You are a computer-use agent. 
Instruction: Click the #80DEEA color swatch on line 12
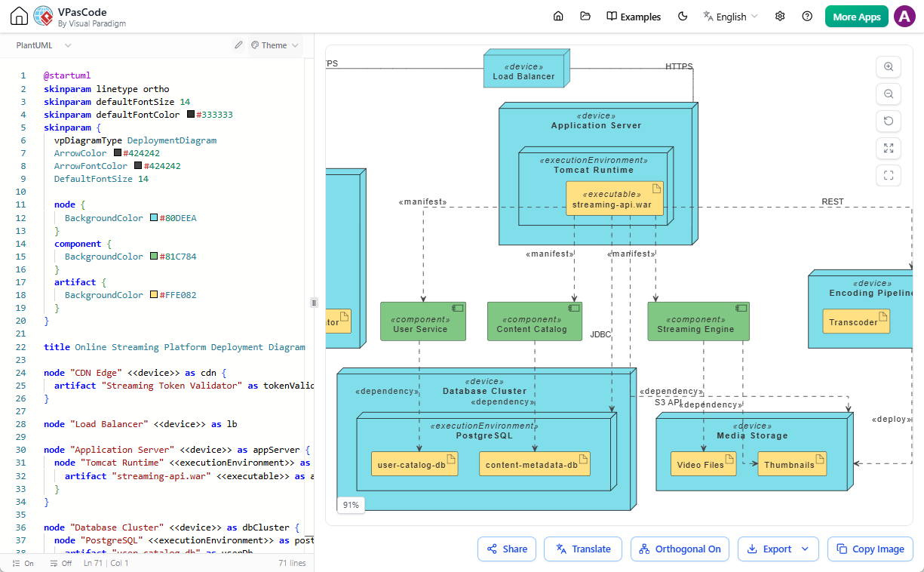click(154, 218)
